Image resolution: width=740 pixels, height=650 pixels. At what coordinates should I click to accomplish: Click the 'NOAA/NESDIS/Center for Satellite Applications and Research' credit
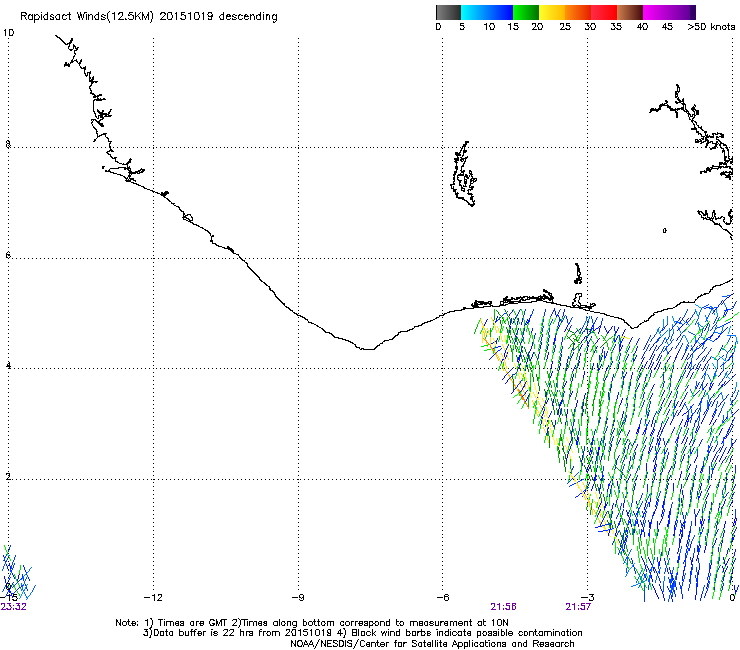pyautogui.click(x=432, y=644)
